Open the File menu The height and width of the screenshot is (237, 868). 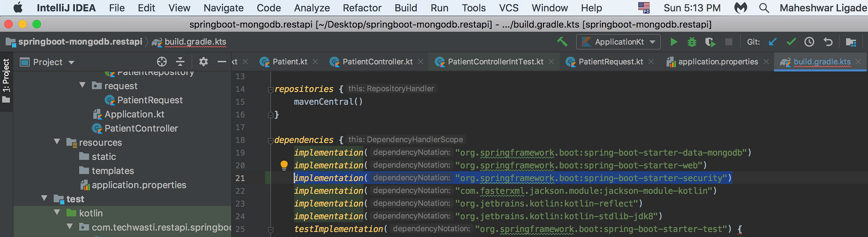(x=117, y=8)
